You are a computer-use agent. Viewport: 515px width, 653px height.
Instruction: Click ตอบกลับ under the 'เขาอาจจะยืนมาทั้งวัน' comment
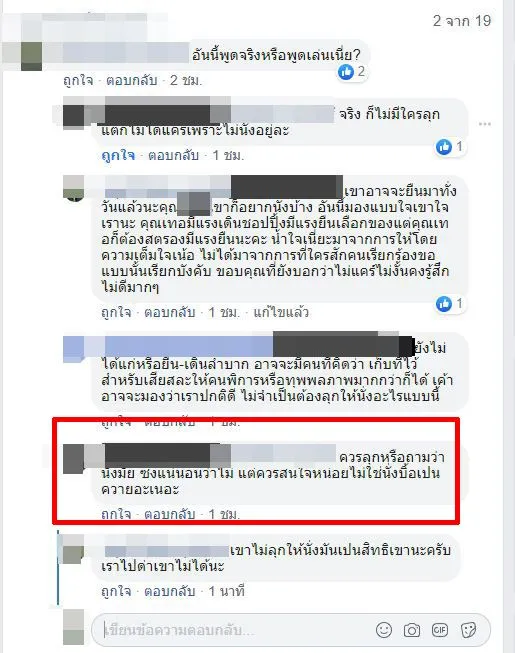[x=169, y=312]
